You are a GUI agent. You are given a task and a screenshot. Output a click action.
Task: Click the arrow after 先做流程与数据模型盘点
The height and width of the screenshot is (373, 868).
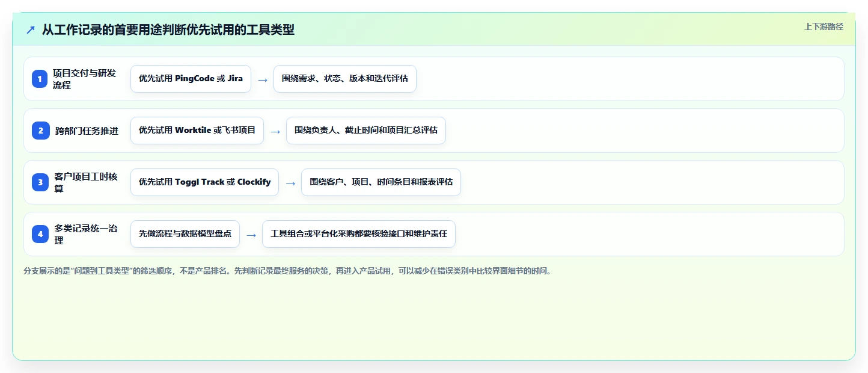point(251,235)
